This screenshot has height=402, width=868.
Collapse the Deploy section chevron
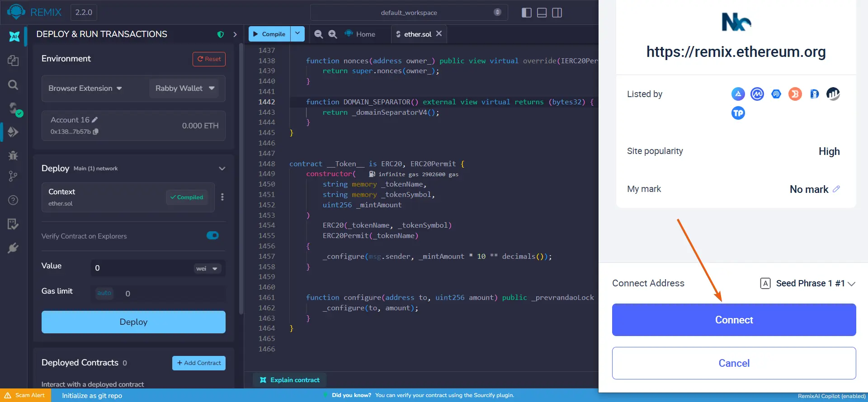point(222,168)
